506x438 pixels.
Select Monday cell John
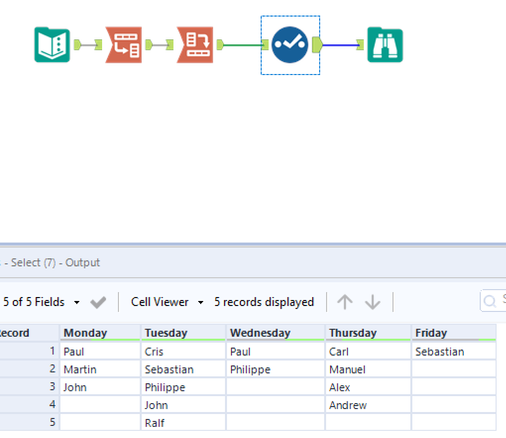point(100,387)
